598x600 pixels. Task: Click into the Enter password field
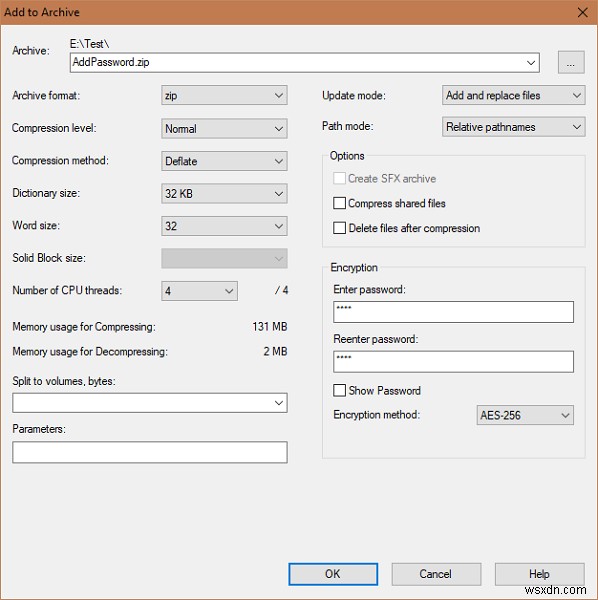453,312
